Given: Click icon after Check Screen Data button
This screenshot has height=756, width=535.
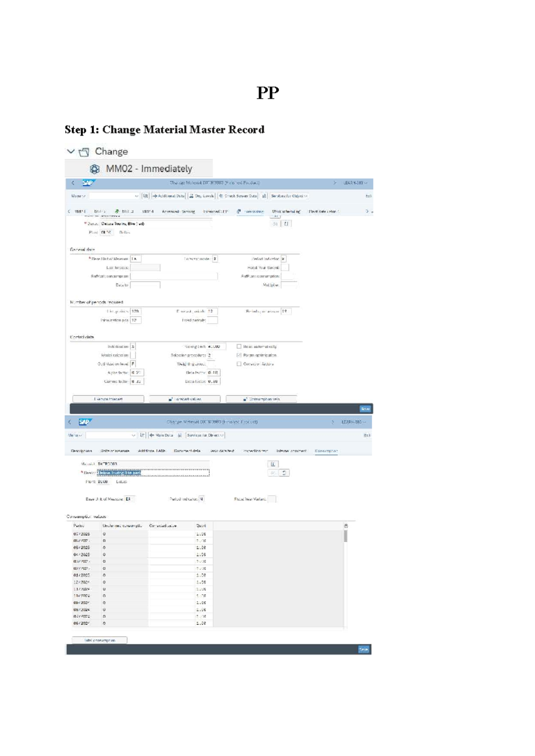Looking at the screenshot, I should (x=264, y=196).
